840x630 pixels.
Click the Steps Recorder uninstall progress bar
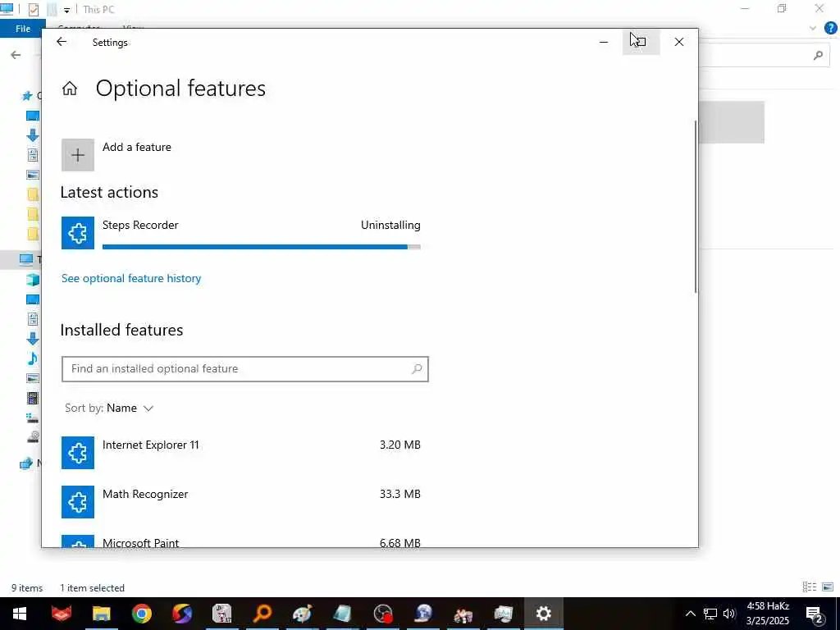coord(262,247)
